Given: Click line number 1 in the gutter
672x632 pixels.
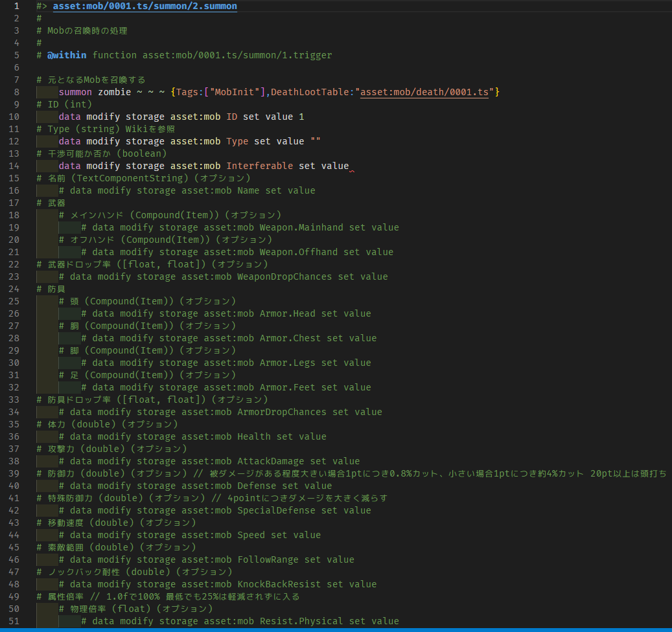Looking at the screenshot, I should (x=17, y=6).
